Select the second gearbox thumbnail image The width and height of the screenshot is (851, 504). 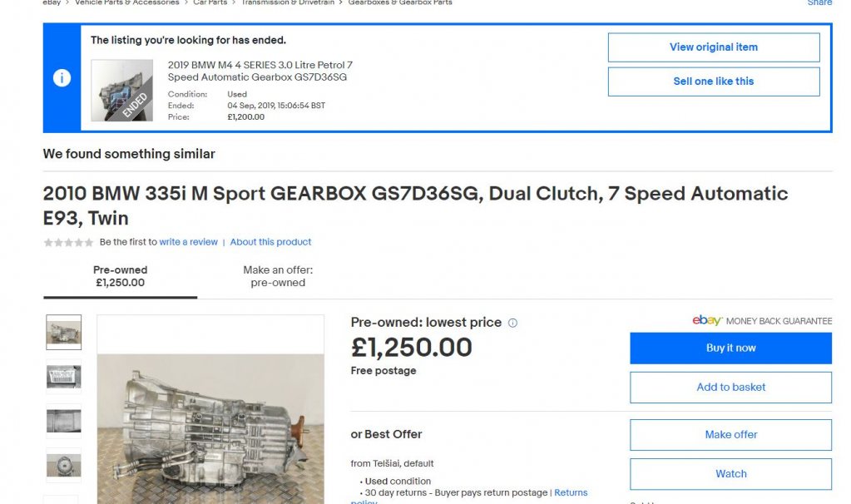63,376
